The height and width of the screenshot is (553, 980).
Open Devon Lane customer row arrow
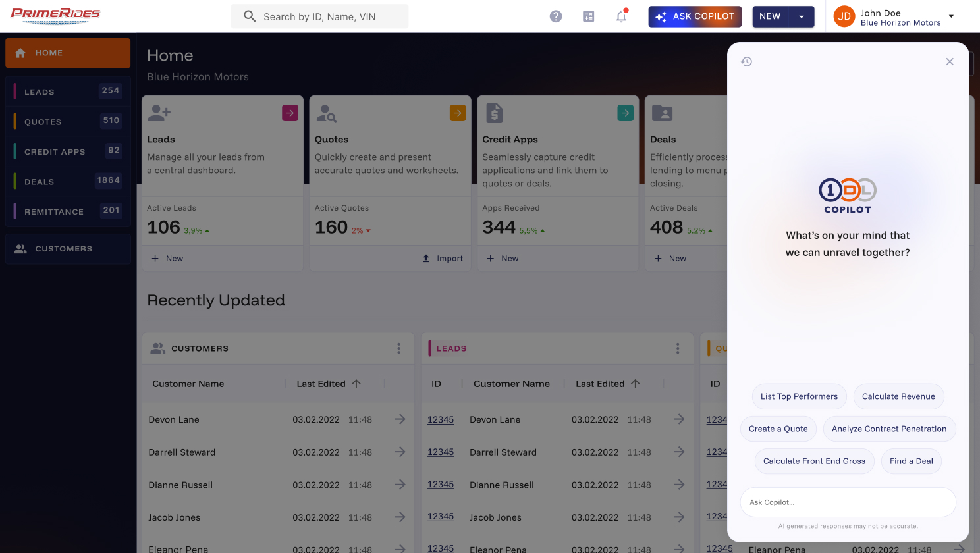[400, 419]
